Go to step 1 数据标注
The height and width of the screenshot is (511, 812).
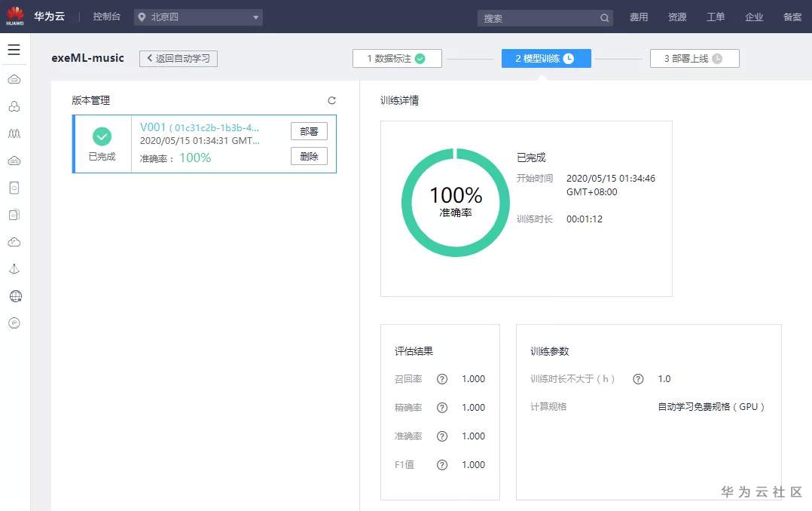[x=397, y=59]
